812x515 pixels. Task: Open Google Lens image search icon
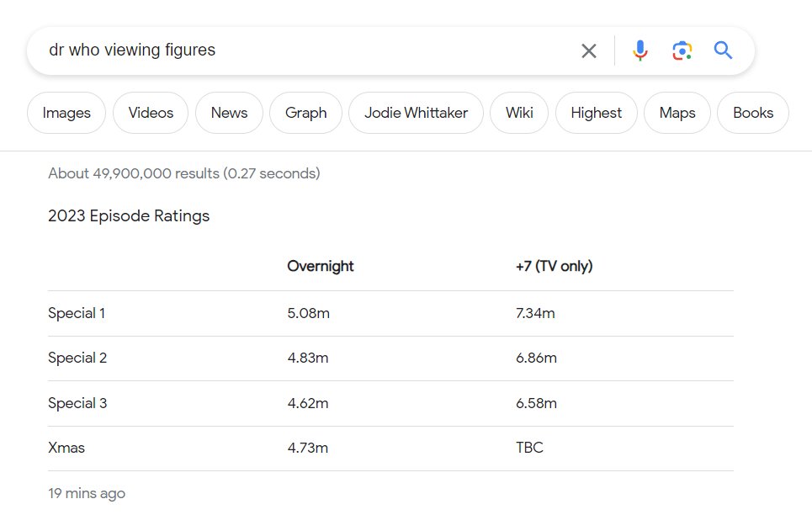point(682,50)
